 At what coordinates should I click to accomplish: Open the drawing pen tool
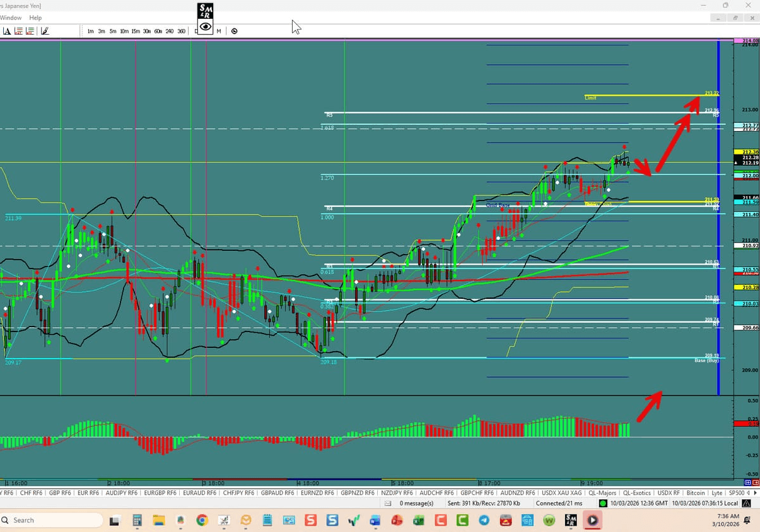44,30
